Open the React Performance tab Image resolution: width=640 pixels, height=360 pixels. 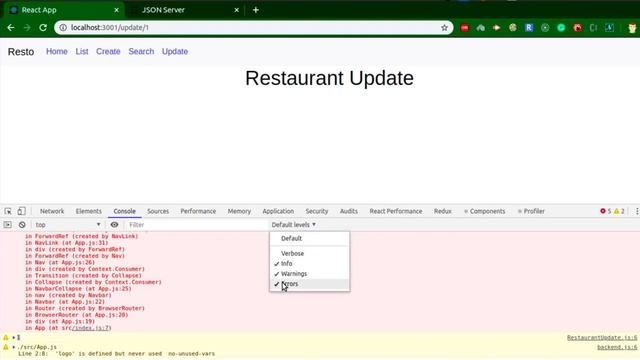pyautogui.click(x=396, y=211)
